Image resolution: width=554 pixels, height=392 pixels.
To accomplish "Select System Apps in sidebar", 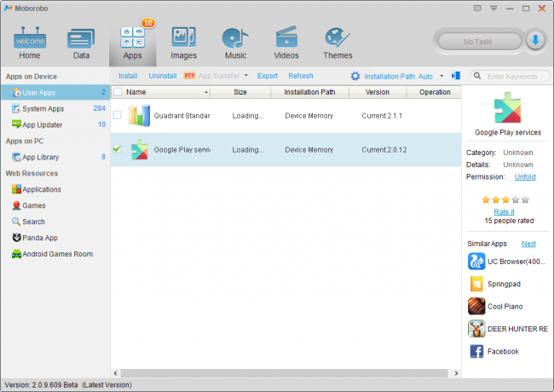I will pos(55,108).
